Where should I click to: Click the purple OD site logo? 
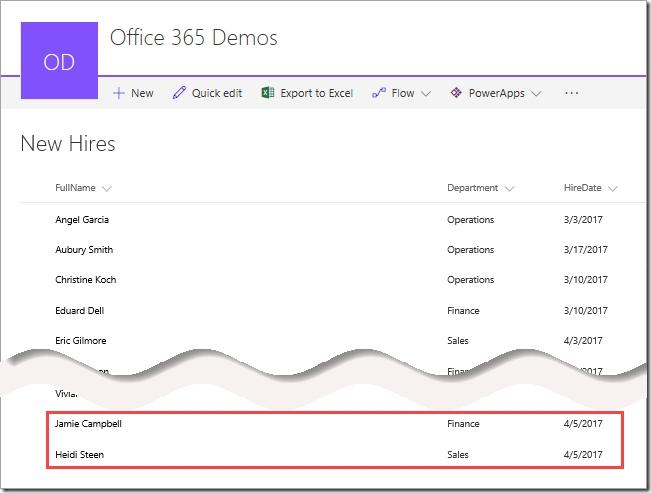(60, 61)
